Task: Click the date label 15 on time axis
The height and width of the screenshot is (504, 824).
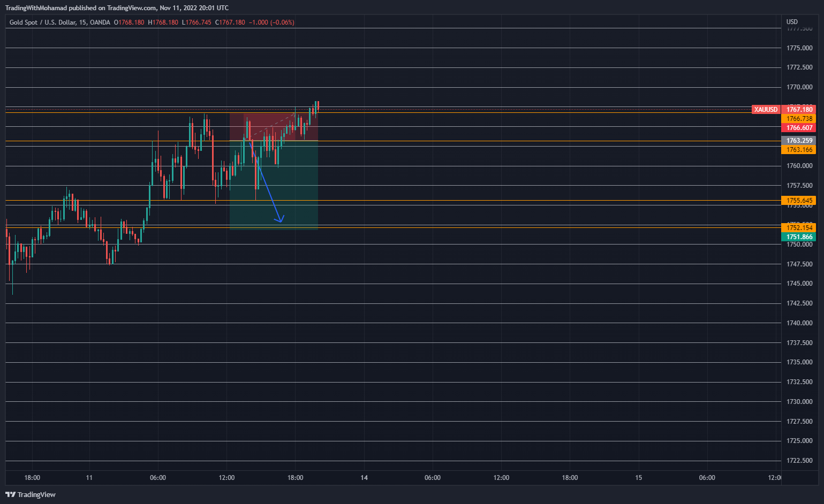Action: [638, 478]
